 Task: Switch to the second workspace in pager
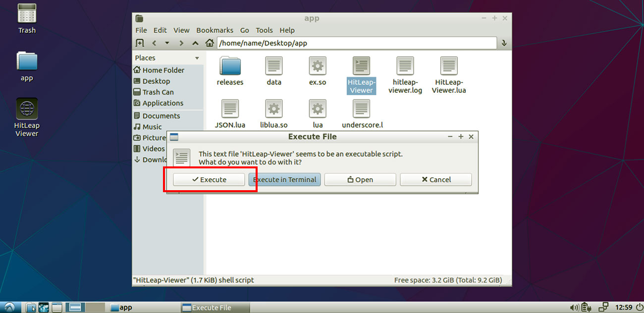click(x=95, y=308)
